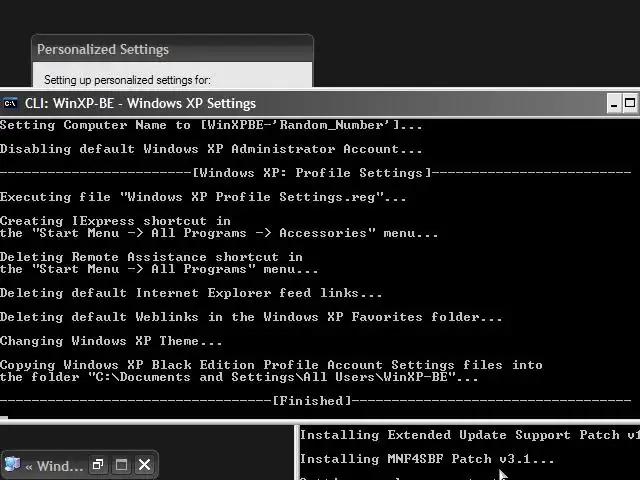Click 'Executing file Windows XP Profile Settings.reg' line
640x480 pixels.
coord(203,197)
